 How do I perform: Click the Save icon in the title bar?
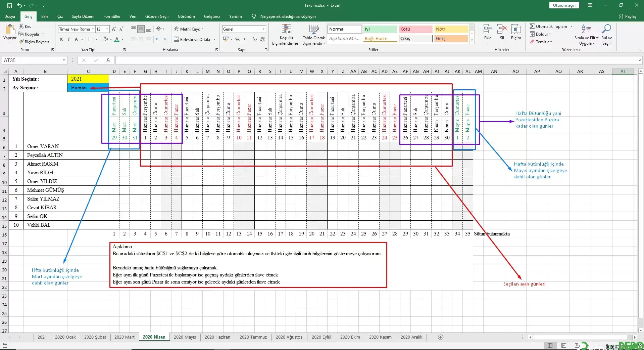pyautogui.click(x=9, y=5)
